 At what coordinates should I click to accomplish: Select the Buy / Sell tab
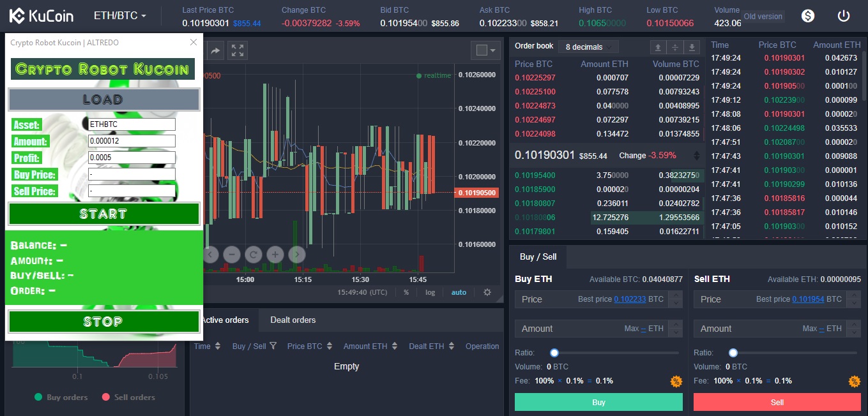pyautogui.click(x=538, y=256)
